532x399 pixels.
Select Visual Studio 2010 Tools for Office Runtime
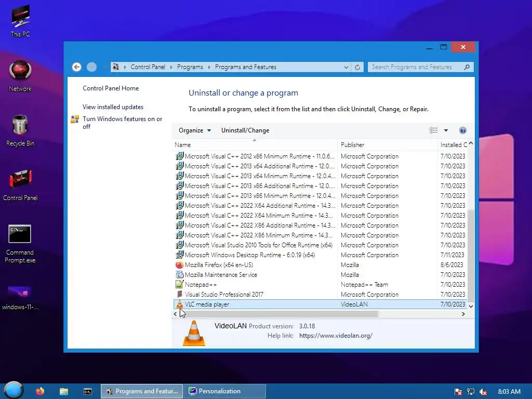click(320, 245)
